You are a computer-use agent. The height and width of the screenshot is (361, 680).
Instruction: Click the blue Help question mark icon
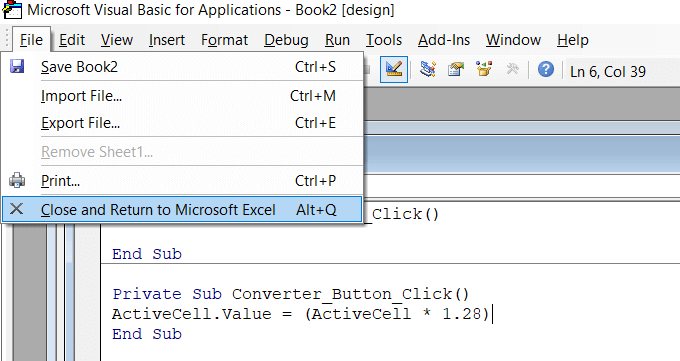click(546, 69)
